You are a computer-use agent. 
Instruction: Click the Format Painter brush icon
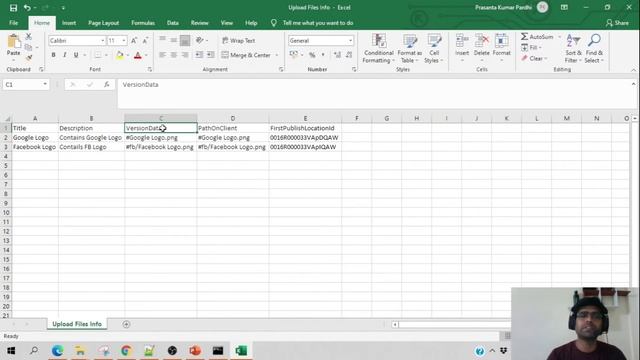pos(29,58)
